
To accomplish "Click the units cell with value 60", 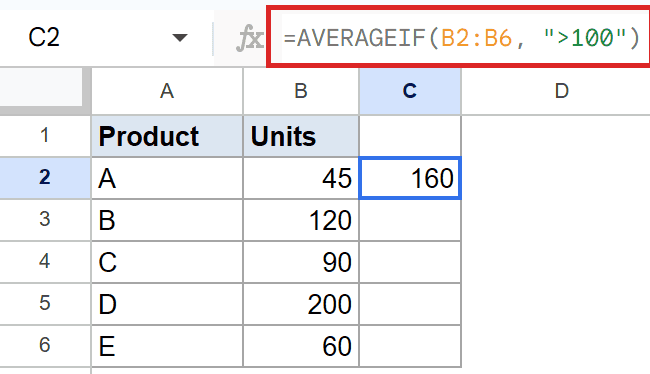I will click(301, 346).
